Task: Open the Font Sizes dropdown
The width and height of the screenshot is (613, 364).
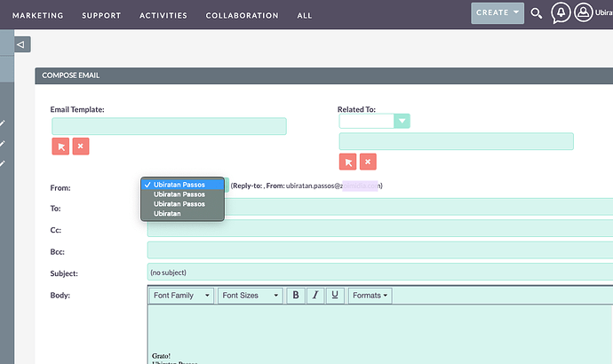Action: 251,296
